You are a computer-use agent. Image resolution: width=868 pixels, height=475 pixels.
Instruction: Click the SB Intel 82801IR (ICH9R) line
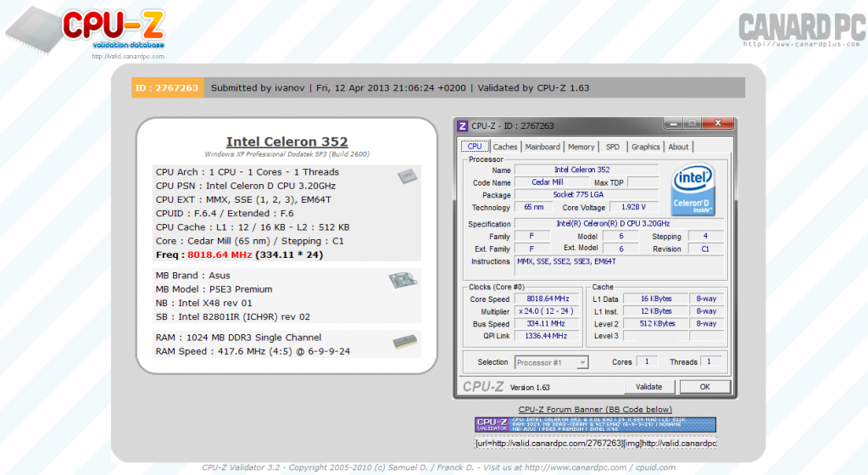coord(232,316)
